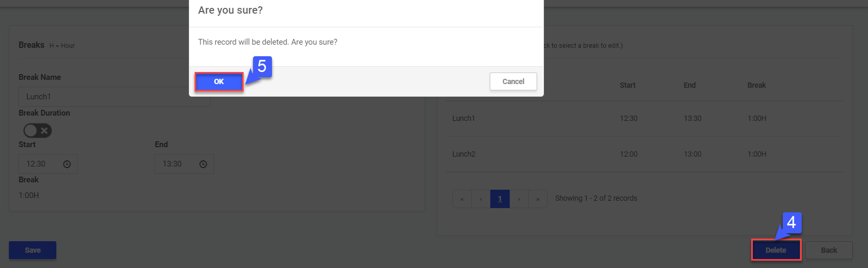Viewport: 868px width, 268px height.
Task: Toggle the Break Duration switch
Action: (x=37, y=130)
